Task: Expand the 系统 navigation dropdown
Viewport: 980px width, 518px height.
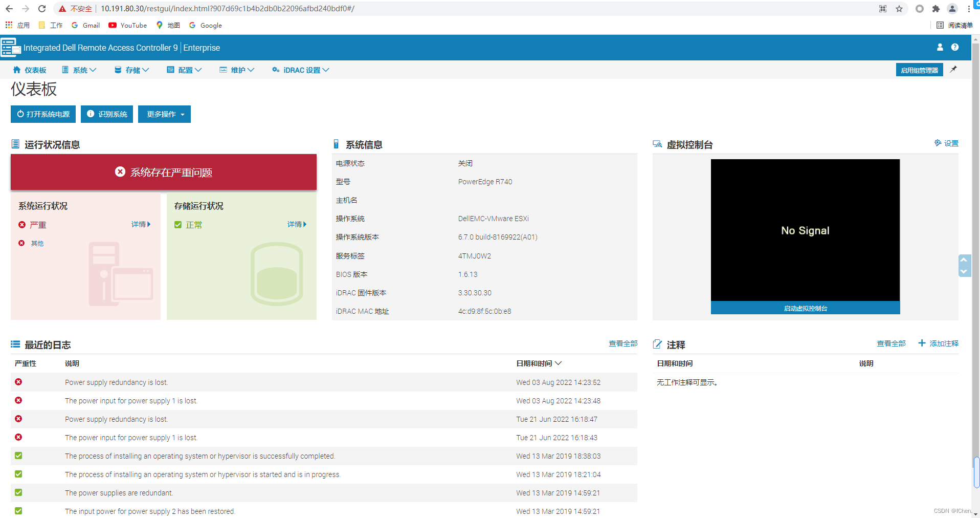Action: pyautogui.click(x=79, y=70)
